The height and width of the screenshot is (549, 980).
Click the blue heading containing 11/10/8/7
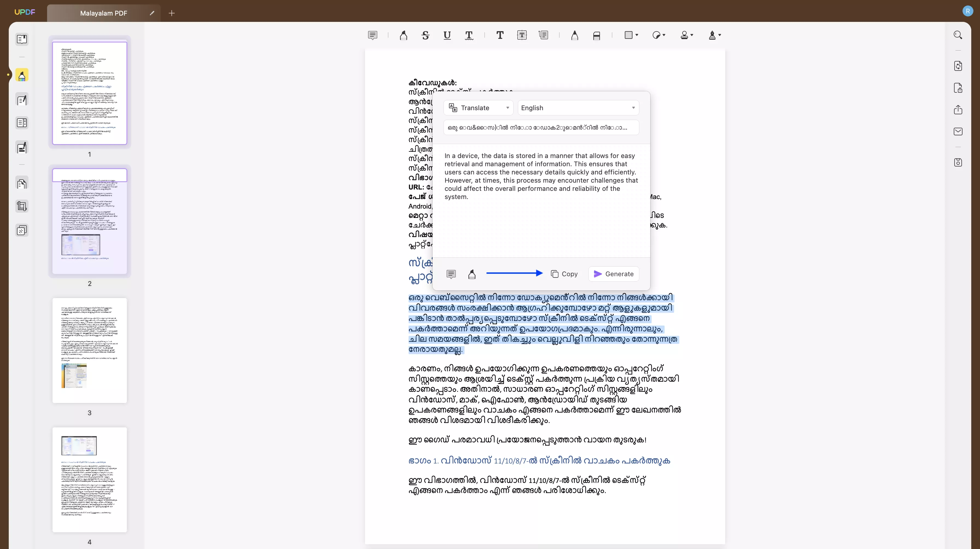click(539, 461)
